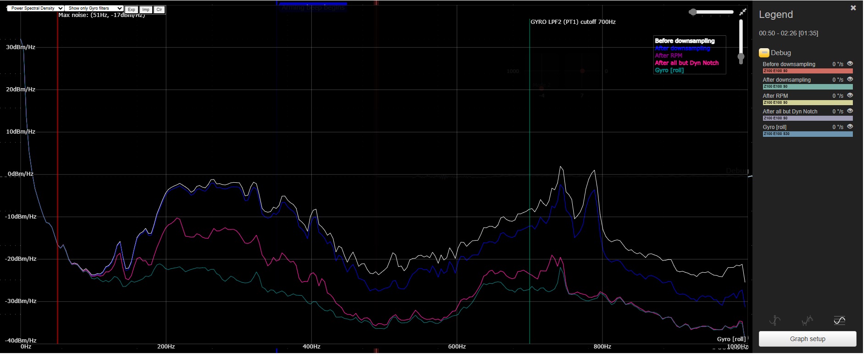Hide After all but Dyn Notch trace
The width and height of the screenshot is (868, 354).
click(x=850, y=111)
